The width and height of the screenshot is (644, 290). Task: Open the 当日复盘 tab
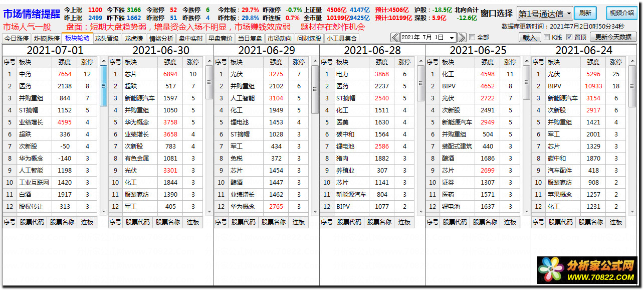[x=250, y=38]
